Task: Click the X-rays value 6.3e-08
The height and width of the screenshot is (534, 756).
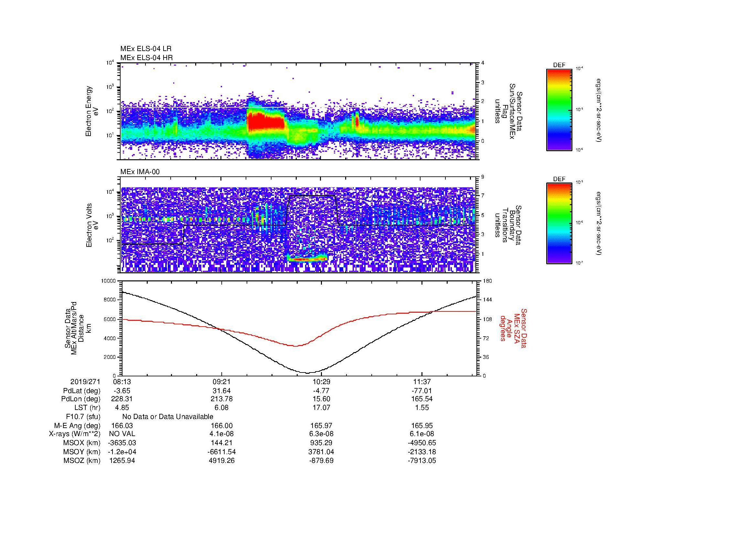Action: (321, 434)
